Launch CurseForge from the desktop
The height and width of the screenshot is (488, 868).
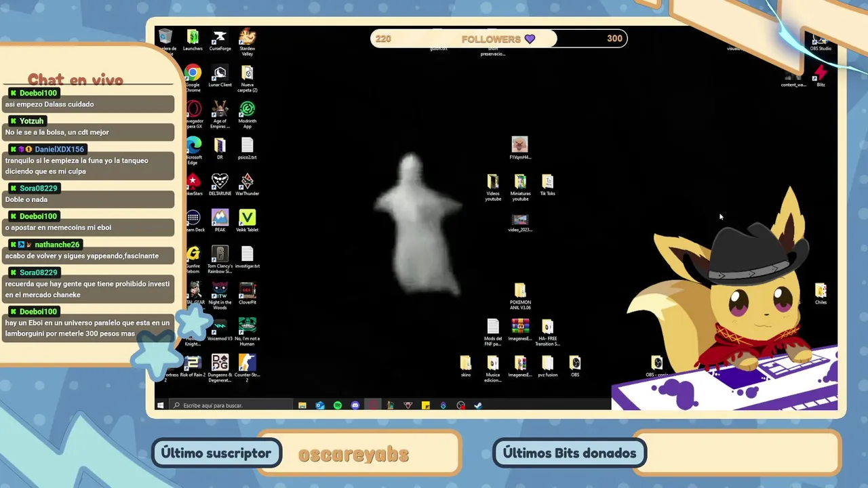pos(220,41)
